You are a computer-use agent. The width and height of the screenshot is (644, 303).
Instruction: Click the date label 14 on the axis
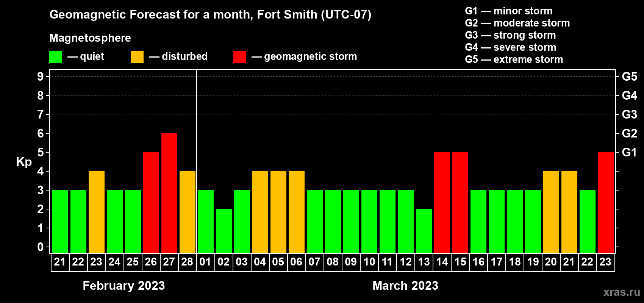[x=442, y=262]
